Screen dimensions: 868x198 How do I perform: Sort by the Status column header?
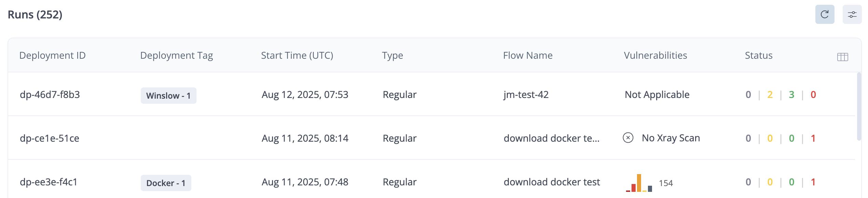(x=759, y=55)
